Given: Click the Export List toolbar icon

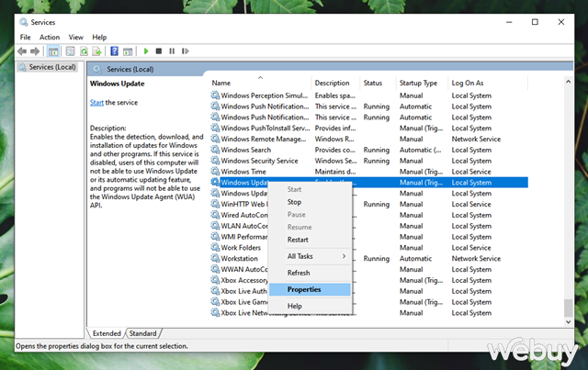Looking at the screenshot, I should pyautogui.click(x=96, y=51).
